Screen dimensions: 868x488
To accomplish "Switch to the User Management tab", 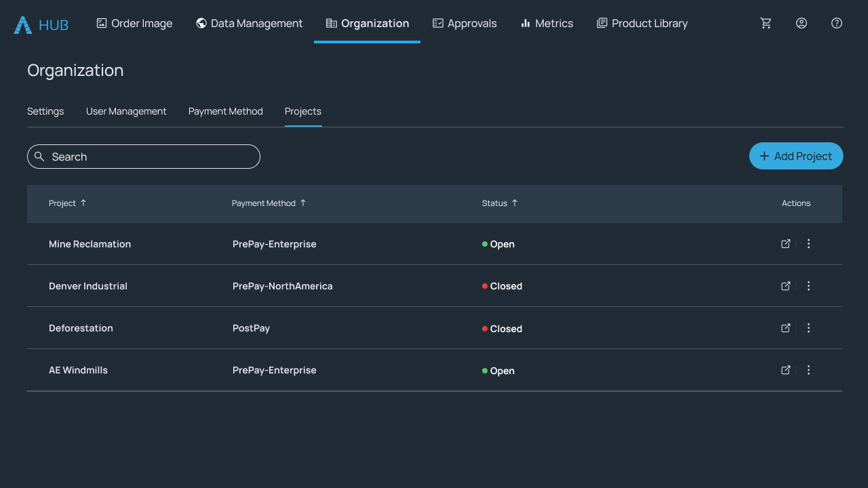I will pyautogui.click(x=126, y=111).
